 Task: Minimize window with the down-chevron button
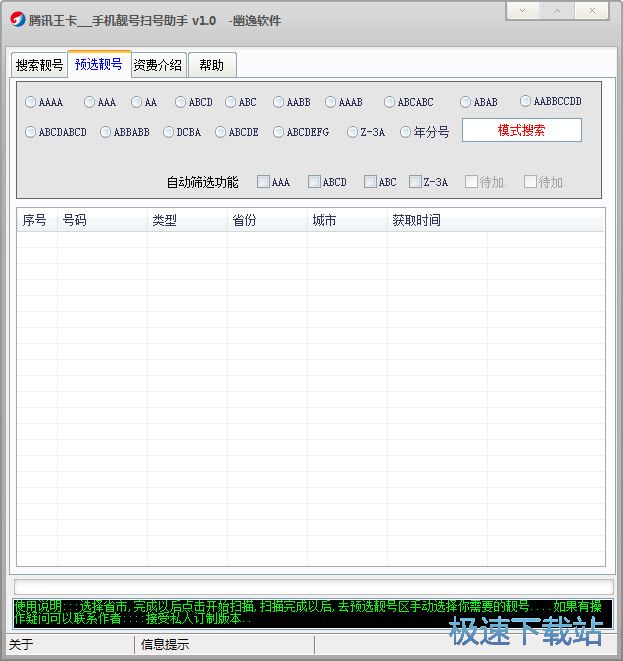point(523,11)
